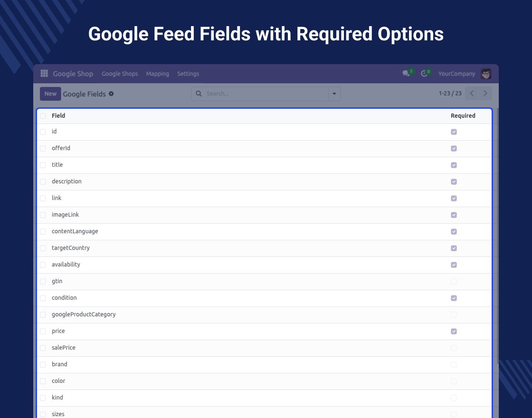
Task: Go to previous page arrow
Action: click(472, 93)
